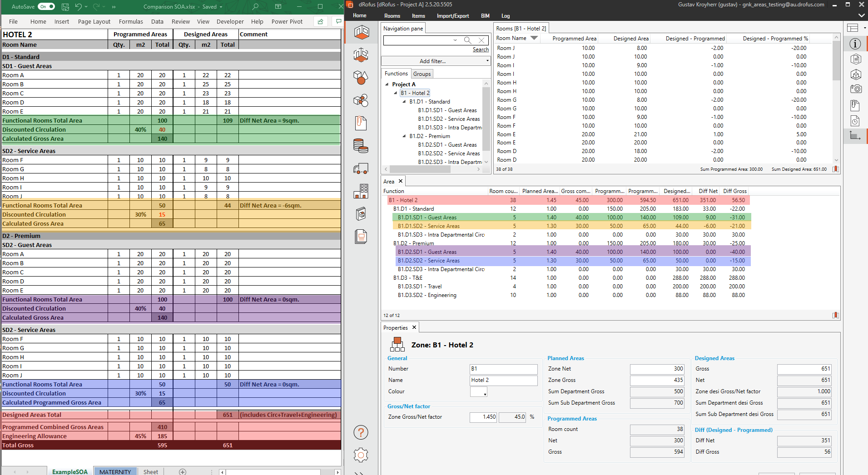This screenshot has width=868, height=475.
Task: Click the Search link in Navigation pane
Action: [481, 49]
